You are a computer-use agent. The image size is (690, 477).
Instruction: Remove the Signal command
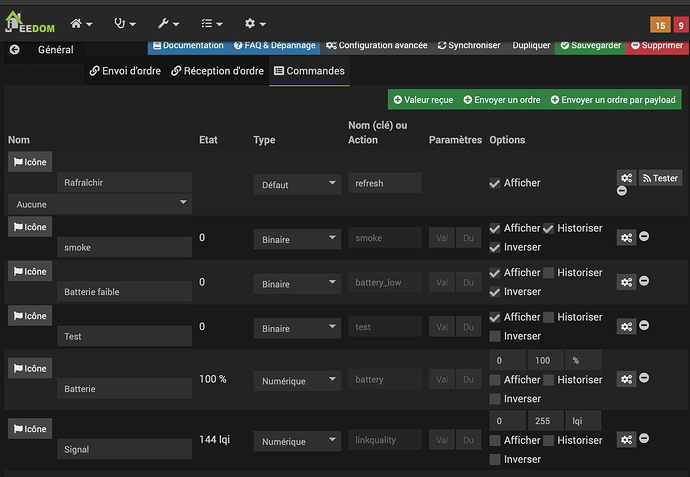(644, 438)
